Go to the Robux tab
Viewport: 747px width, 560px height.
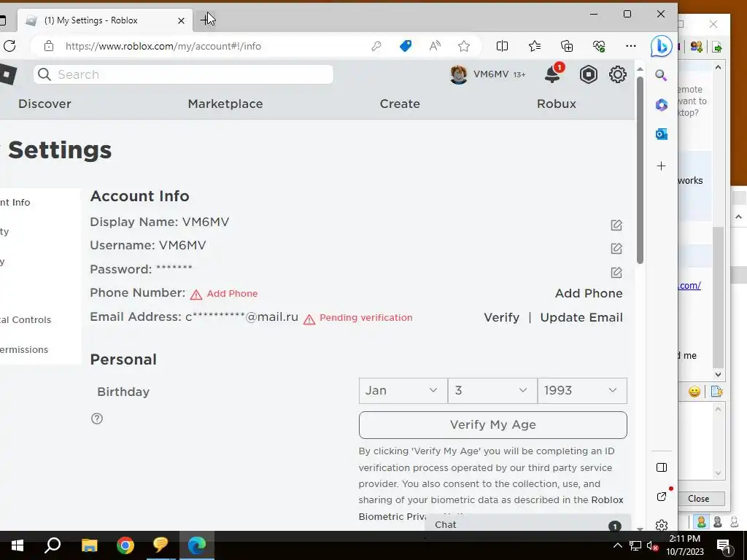(x=557, y=104)
